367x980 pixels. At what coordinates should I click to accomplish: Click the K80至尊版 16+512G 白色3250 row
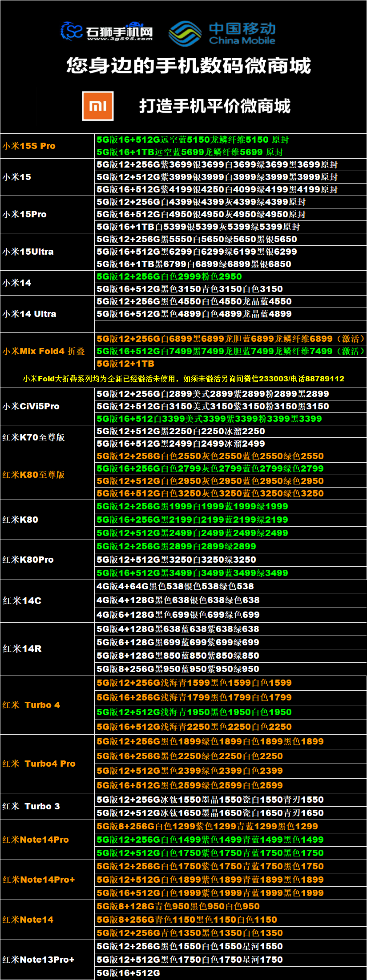[x=231, y=493]
